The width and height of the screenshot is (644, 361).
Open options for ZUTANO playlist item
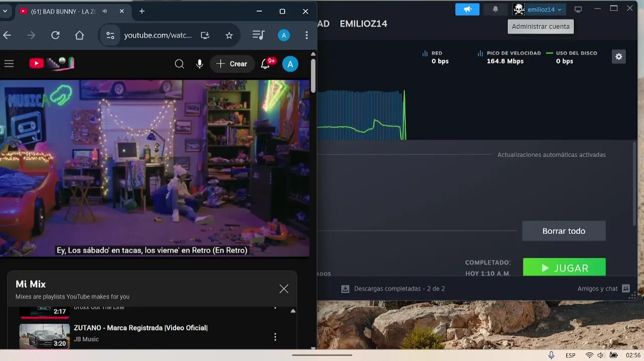pos(275,337)
